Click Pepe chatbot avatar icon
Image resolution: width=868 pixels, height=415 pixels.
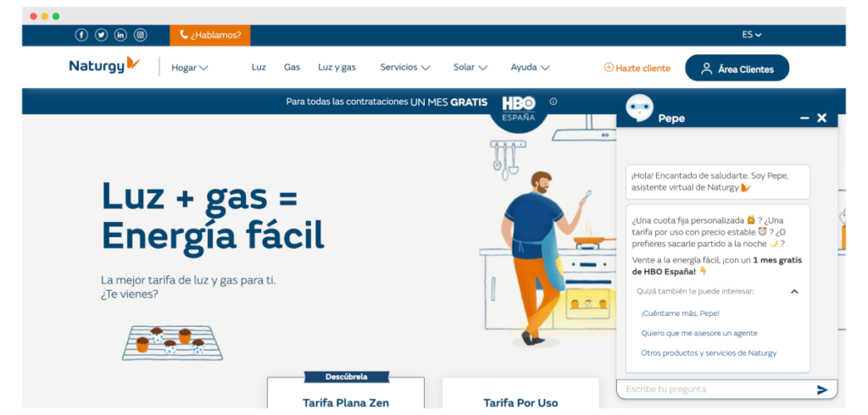pos(639,108)
